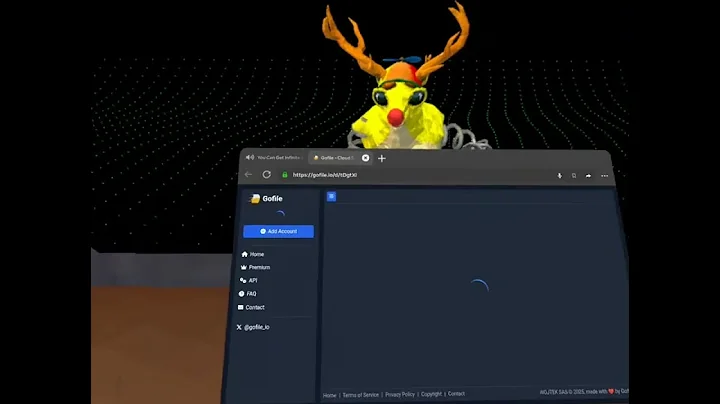Image resolution: width=720 pixels, height=404 pixels.
Task: Reload the Gofile page
Action: click(266, 174)
